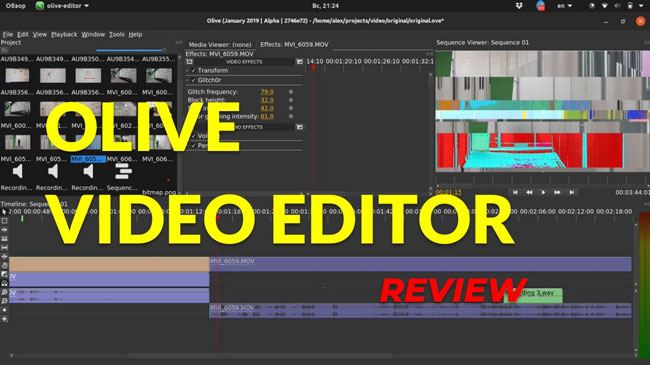Click the Glitch frequency value 79.0

click(267, 92)
